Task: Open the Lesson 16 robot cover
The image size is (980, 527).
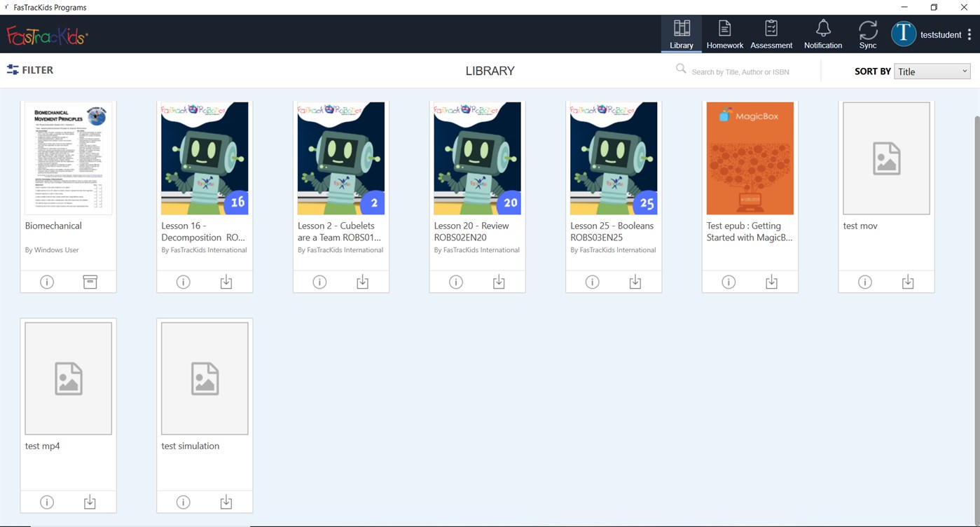Action: (x=205, y=158)
